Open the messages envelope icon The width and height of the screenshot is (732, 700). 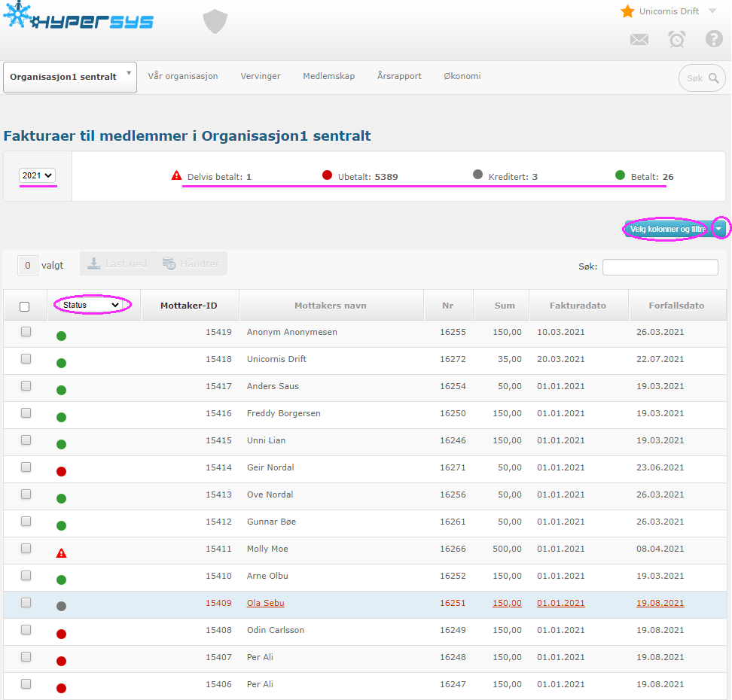(x=639, y=40)
